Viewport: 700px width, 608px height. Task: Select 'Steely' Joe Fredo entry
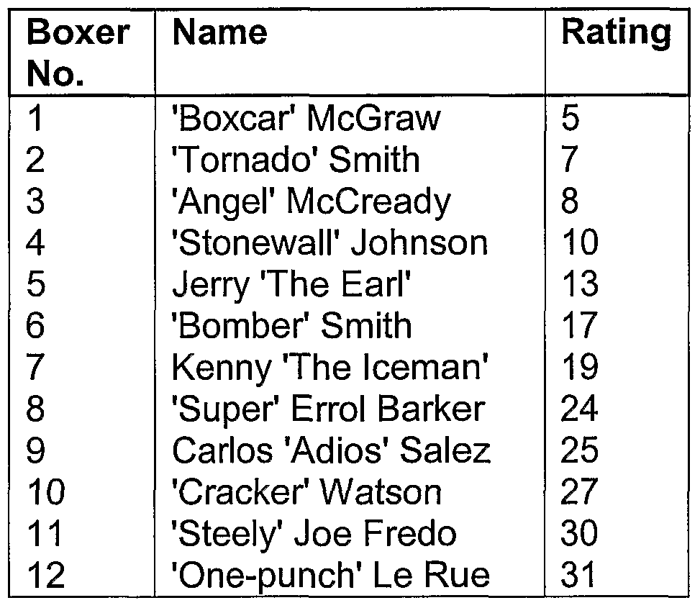(x=314, y=535)
